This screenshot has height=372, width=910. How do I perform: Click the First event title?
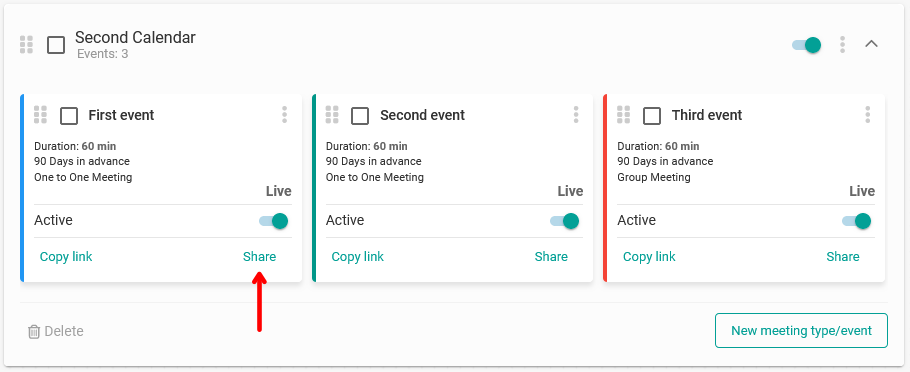click(121, 115)
